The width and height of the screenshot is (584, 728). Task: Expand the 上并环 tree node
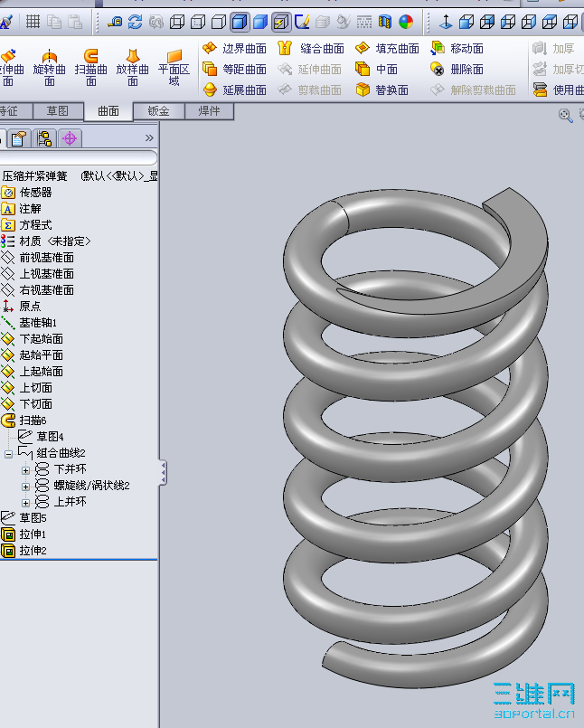(x=25, y=503)
